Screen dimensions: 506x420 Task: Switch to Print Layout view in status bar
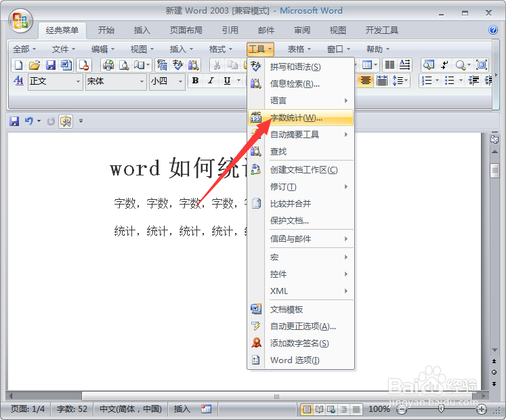pos(307,409)
